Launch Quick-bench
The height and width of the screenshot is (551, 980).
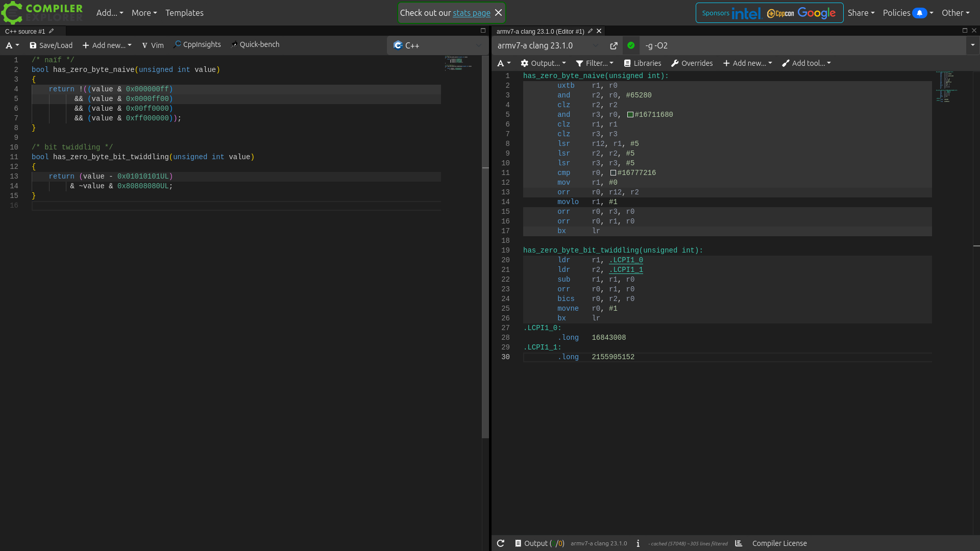tap(255, 44)
